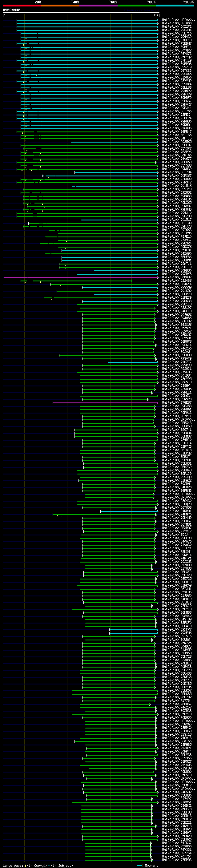Select hit label UniRef100_Q8LL68

click(x=177, y=88)
